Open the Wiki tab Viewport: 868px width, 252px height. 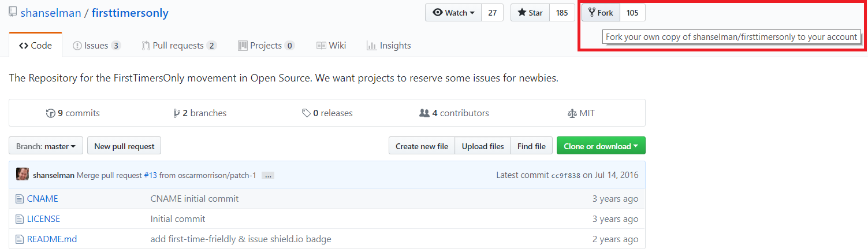[331, 45]
